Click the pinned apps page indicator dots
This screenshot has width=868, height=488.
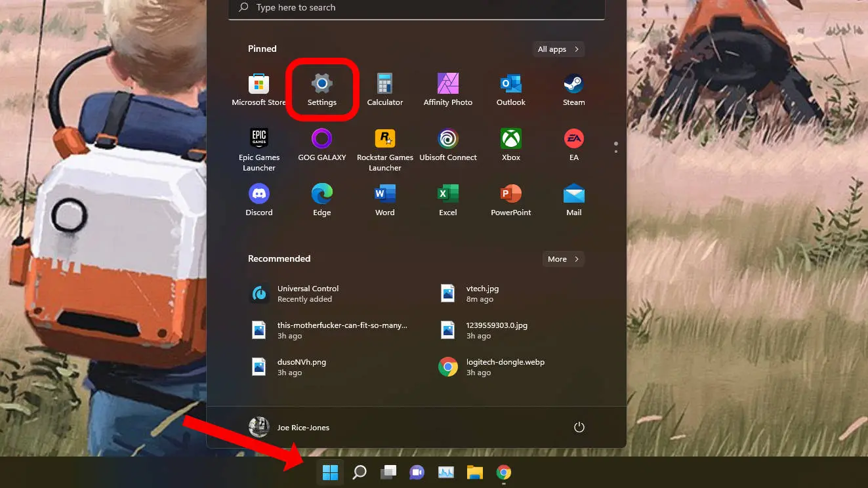click(615, 147)
